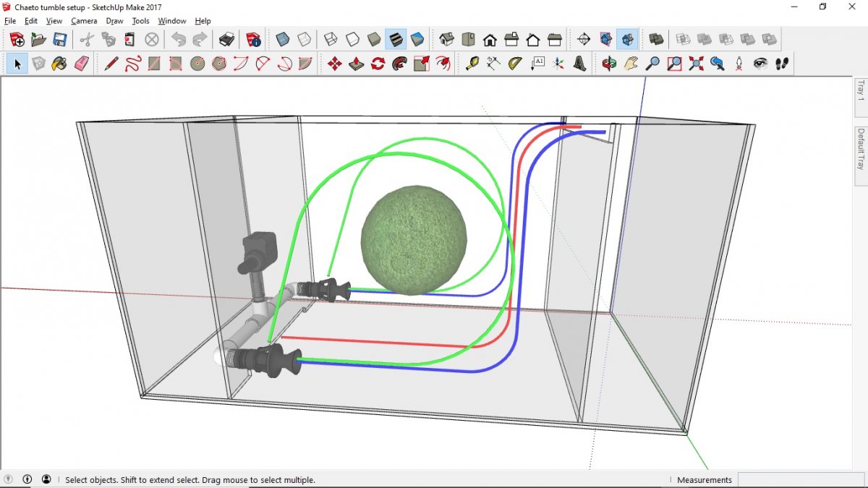Pick the Paint Bucket tool
The height and width of the screenshot is (488, 868).
coord(60,64)
